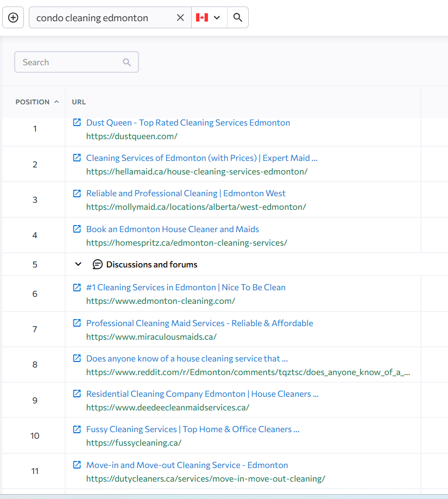448x499 pixels.
Task: Click the reddit.com r/Edmonton comments URL
Action: (248, 372)
